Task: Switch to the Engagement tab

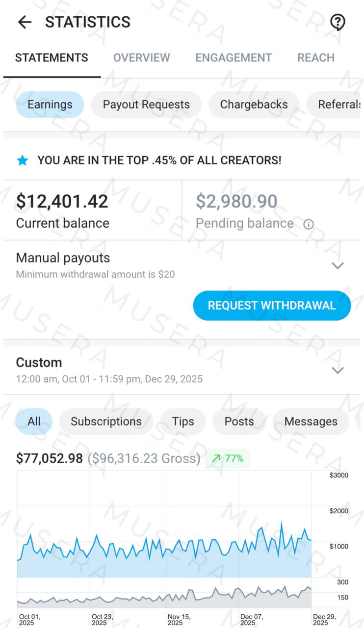Action: 234,58
